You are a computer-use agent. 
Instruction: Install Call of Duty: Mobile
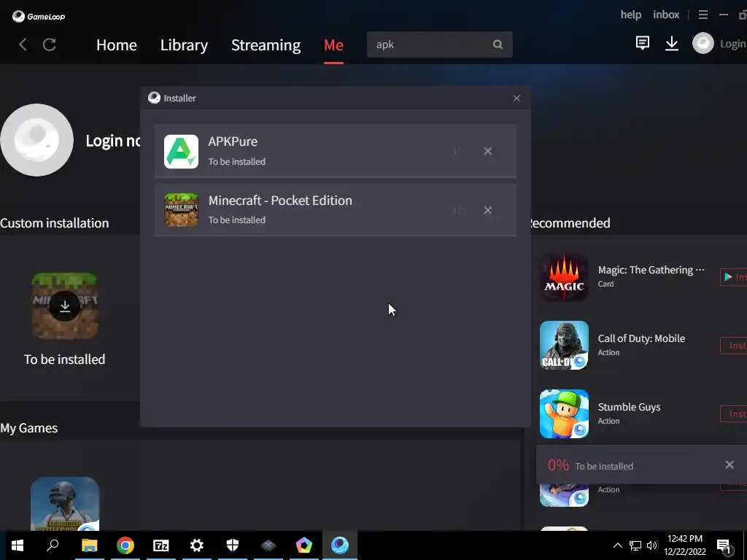pyautogui.click(x=734, y=346)
